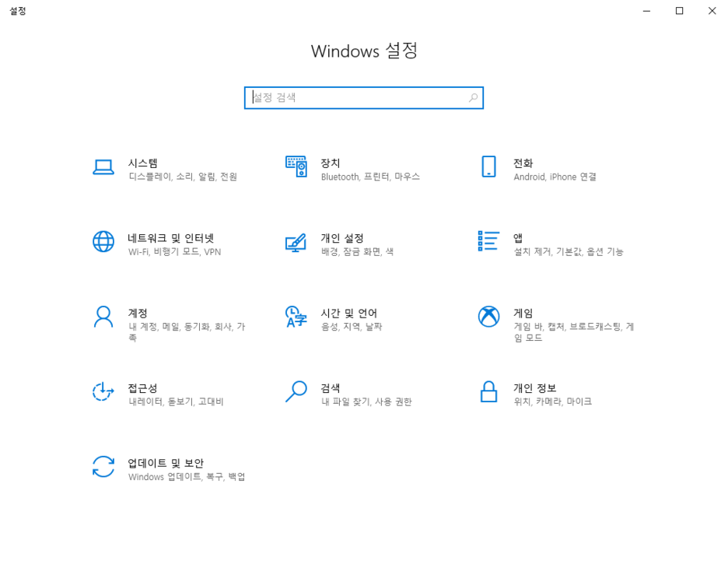This screenshot has height=568, width=728.
Task: Click the Windows 설정 heading
Action: [x=364, y=51]
